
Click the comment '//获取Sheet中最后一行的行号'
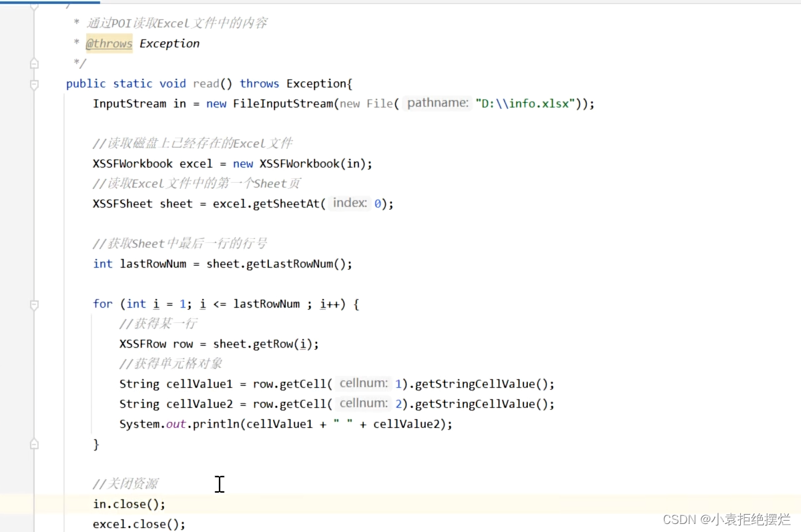[180, 244]
